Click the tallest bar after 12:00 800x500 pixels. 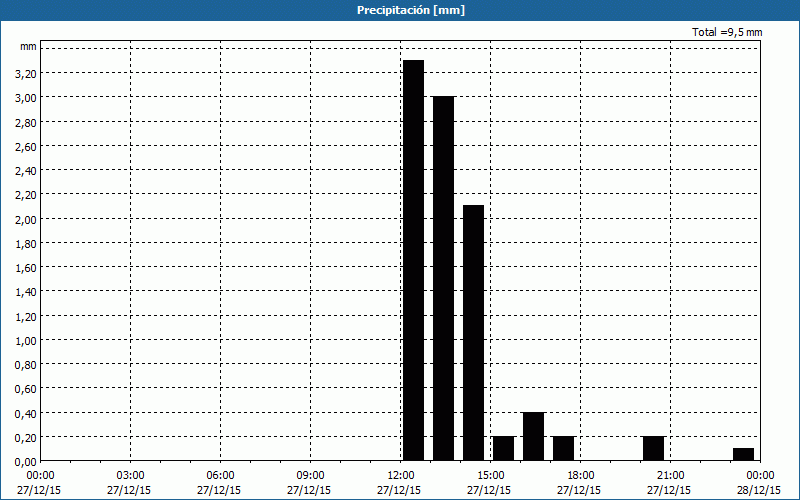pyautogui.click(x=413, y=260)
